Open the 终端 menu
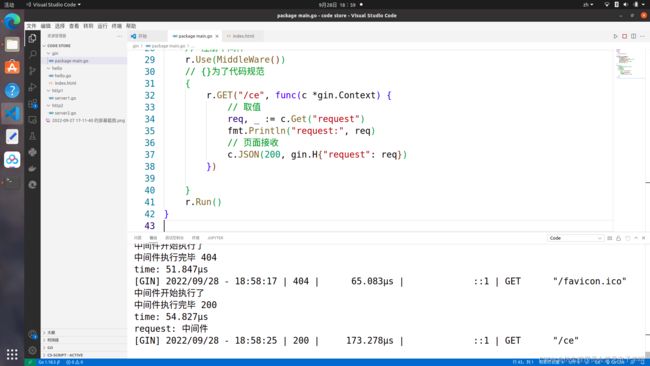Viewport: 650px width, 366px height. click(x=116, y=26)
